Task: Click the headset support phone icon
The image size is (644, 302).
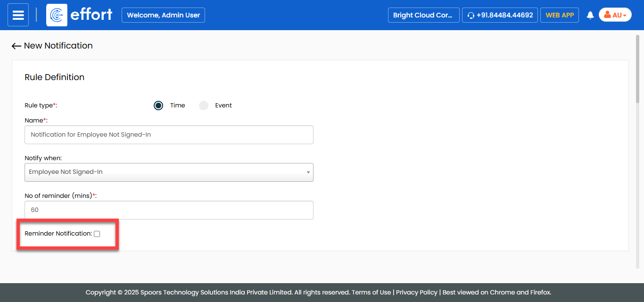Action: tap(471, 16)
